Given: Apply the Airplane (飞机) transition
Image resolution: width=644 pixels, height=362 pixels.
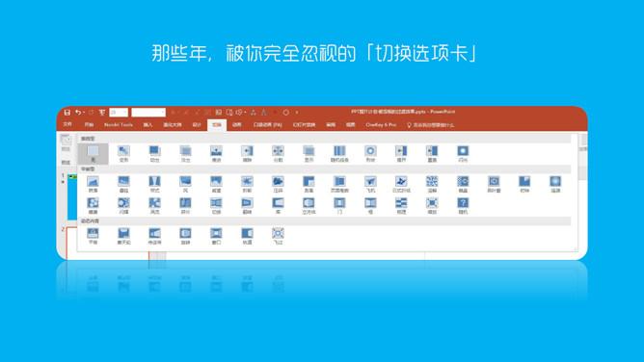Looking at the screenshot, I should click(x=370, y=184).
